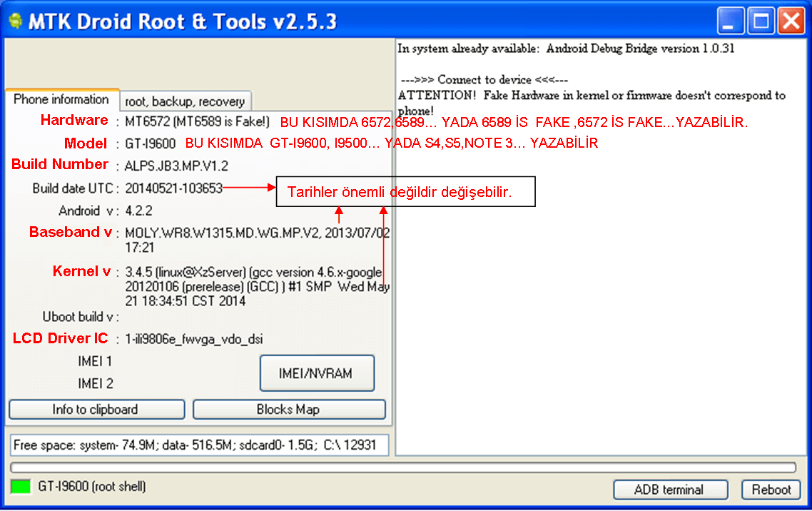Image resolution: width=812 pixels, height=511 pixels.
Task: Copy details with Info to clipboard
Action: [96, 410]
